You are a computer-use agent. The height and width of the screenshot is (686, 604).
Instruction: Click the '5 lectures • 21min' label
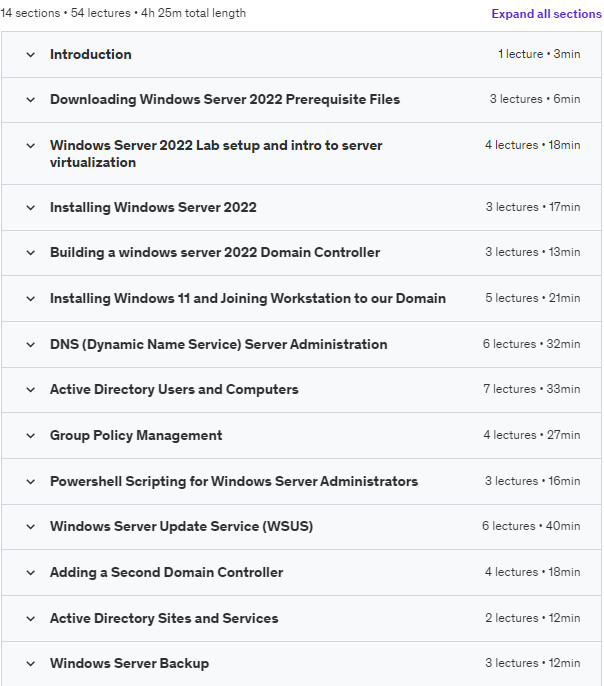(x=533, y=298)
